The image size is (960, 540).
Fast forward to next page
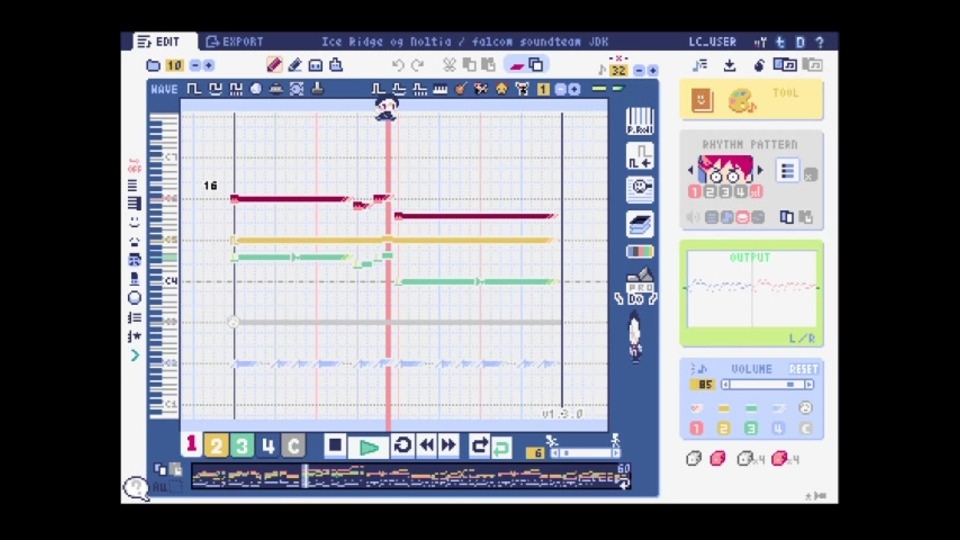(449, 445)
